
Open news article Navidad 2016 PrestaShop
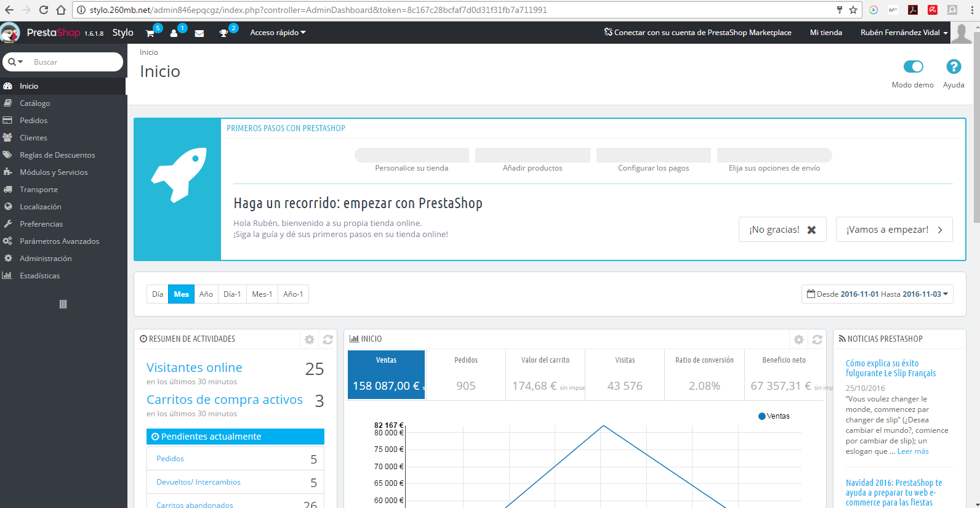pyautogui.click(x=894, y=493)
